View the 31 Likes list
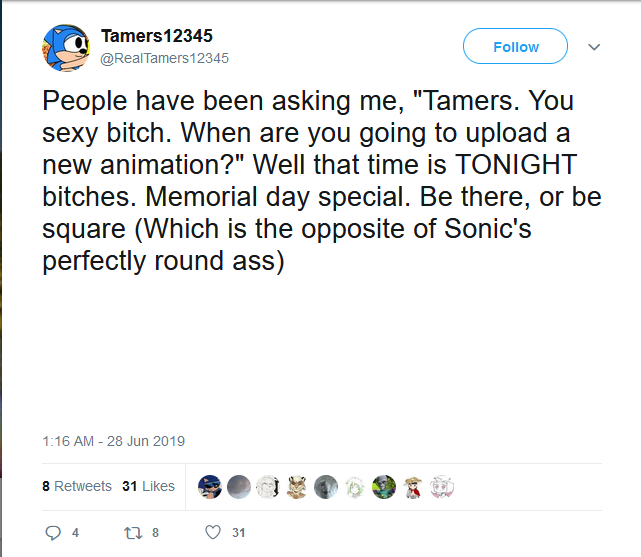The image size is (641, 557). coord(148,486)
